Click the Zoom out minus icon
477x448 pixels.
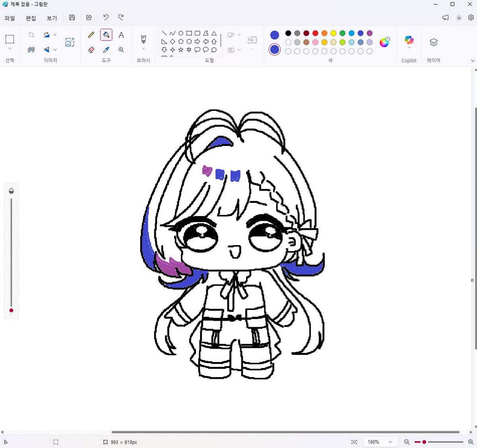pyautogui.click(x=407, y=442)
